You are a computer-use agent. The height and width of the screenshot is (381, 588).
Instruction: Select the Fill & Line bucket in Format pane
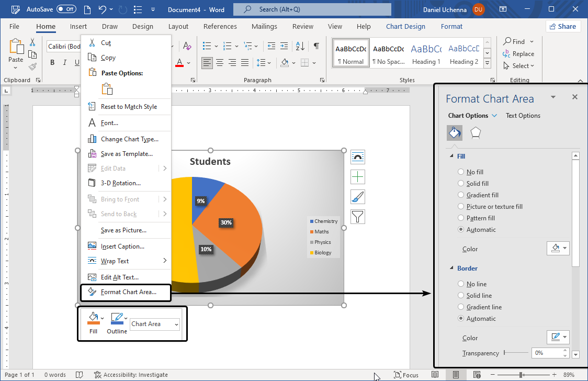point(455,133)
